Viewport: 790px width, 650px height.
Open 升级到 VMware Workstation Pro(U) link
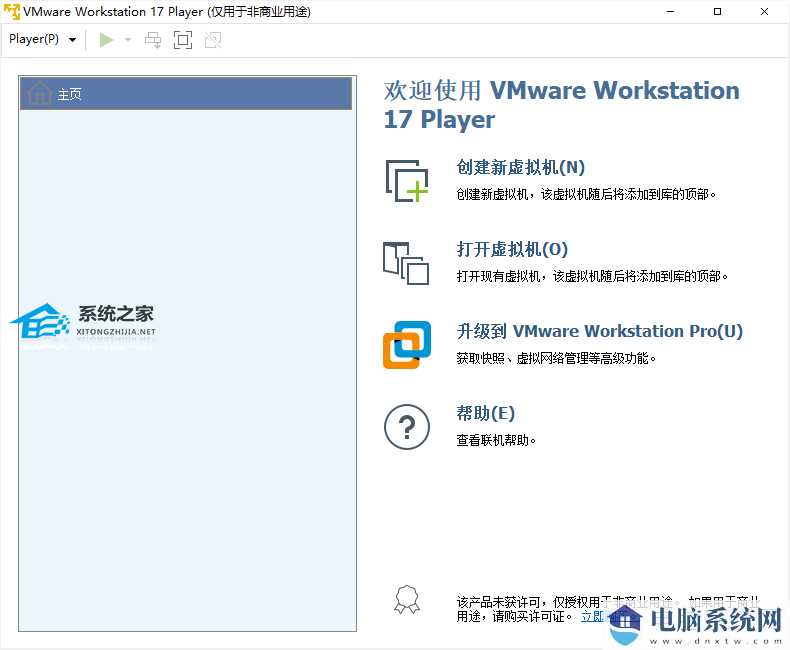pos(600,331)
